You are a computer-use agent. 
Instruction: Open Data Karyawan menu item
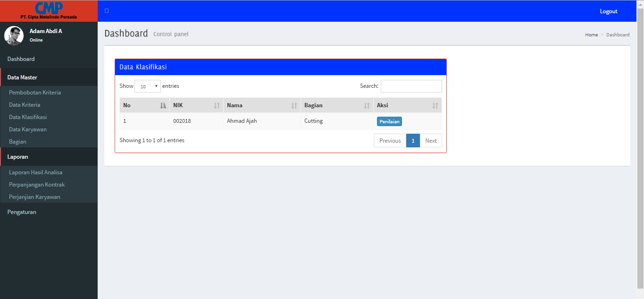pos(28,129)
